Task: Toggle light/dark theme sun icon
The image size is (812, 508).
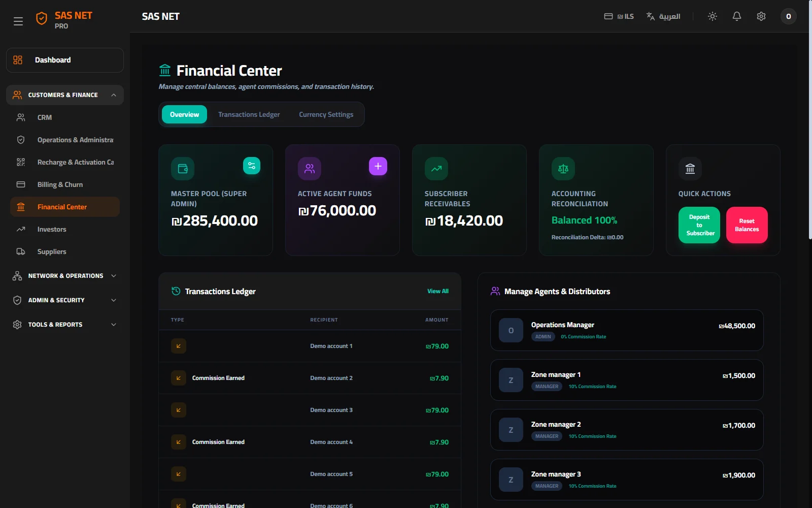Action: [x=713, y=16]
